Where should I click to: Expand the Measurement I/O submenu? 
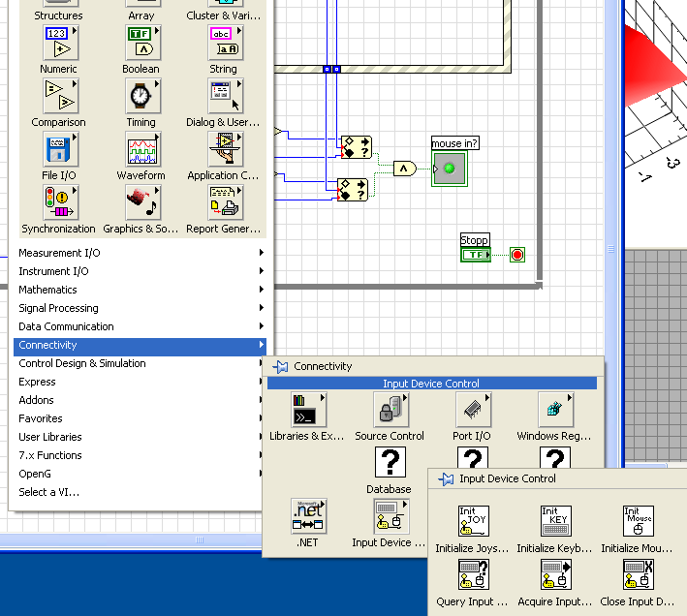(141, 253)
